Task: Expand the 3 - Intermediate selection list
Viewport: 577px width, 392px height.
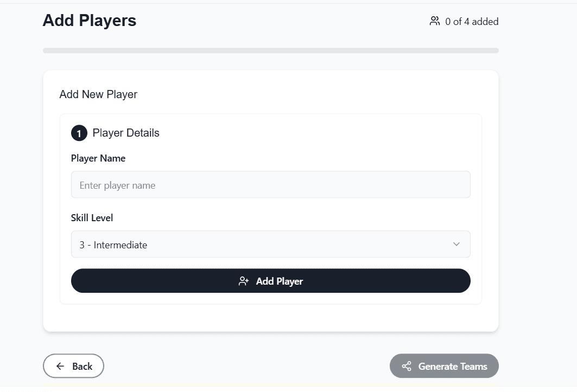Action: (270, 245)
